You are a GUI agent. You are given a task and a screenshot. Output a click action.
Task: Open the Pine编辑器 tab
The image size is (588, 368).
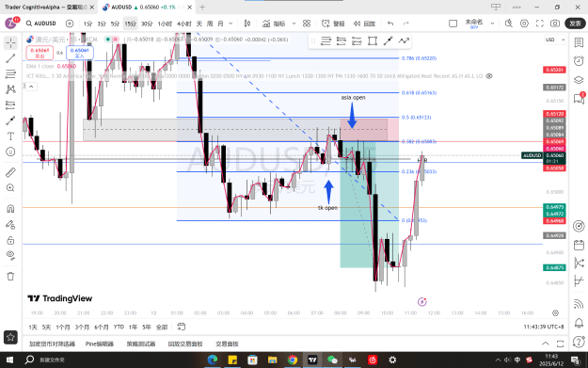[99, 344]
